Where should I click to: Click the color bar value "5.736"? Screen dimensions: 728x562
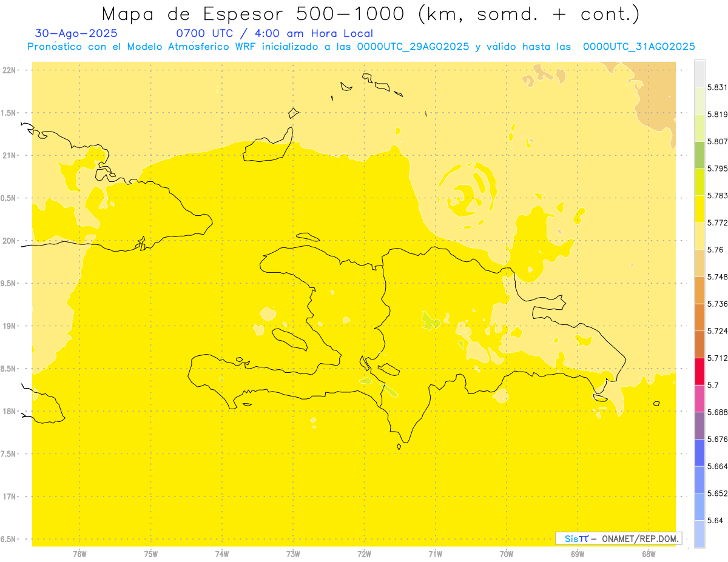718,304
